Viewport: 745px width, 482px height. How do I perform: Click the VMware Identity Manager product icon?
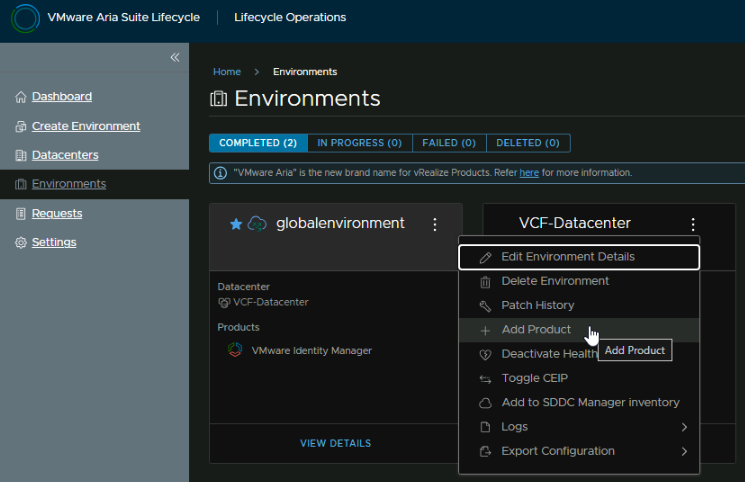pyautogui.click(x=235, y=350)
